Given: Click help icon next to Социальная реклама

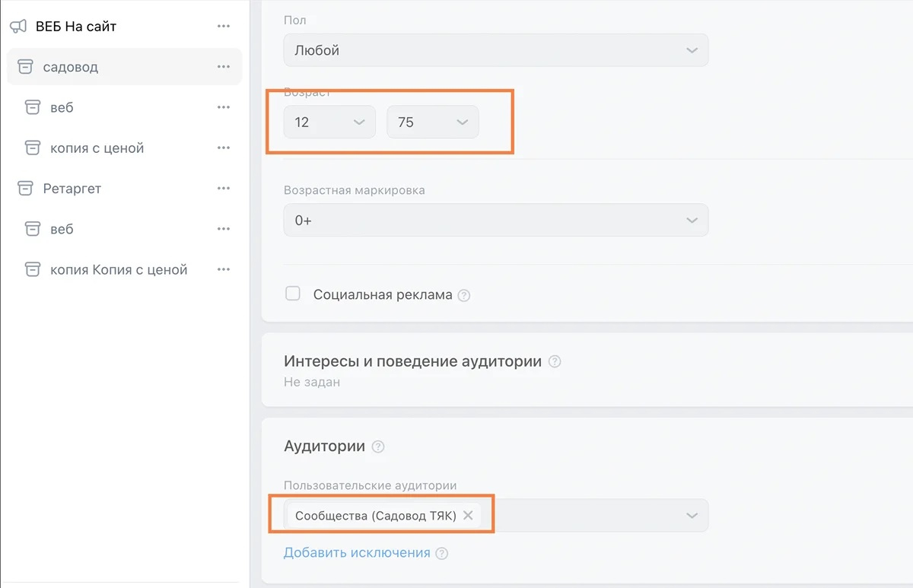Looking at the screenshot, I should [x=464, y=295].
